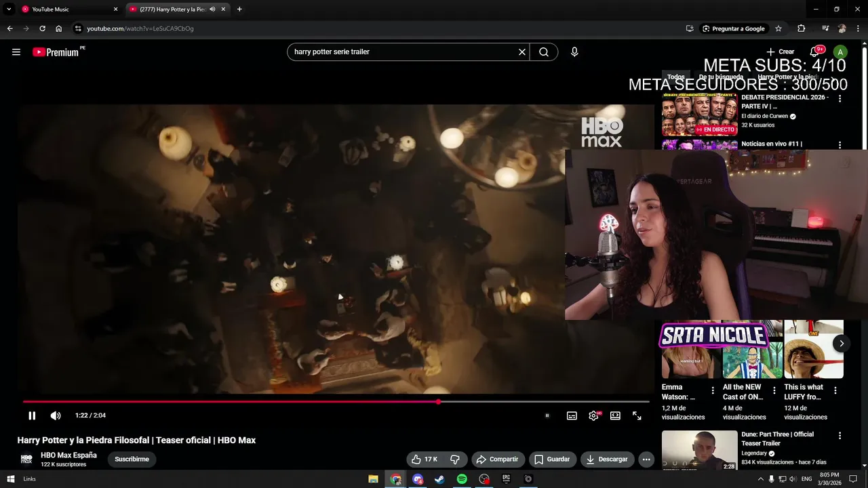Start voice search with the microphone
868x488 pixels.
[x=574, y=52]
